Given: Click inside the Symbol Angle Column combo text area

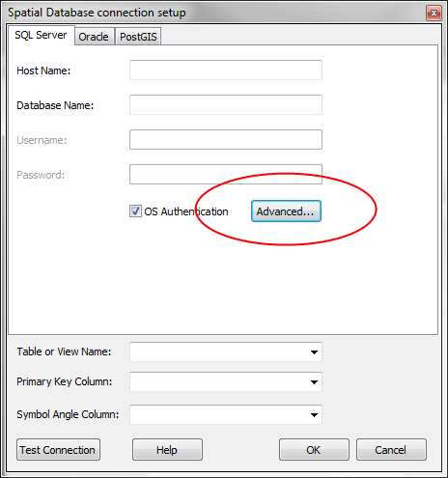Looking at the screenshot, I should pyautogui.click(x=219, y=415).
